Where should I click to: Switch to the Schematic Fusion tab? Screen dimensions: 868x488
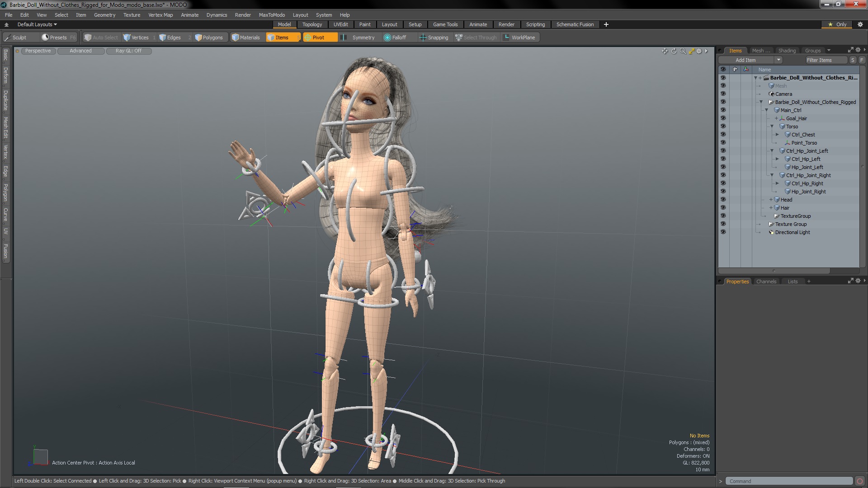(x=575, y=24)
